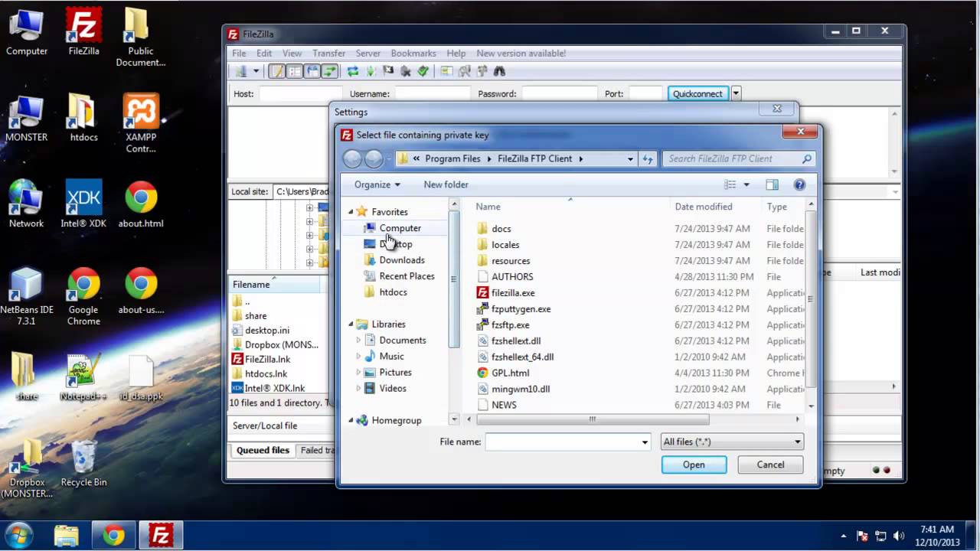
Task: Select the Notepad++ desktop icon
Action: pyautogui.click(x=83, y=377)
